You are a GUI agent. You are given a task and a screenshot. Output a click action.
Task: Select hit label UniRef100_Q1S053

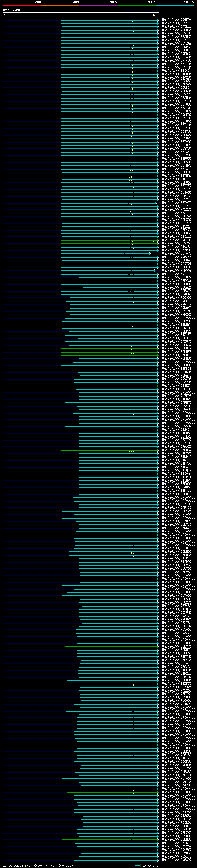point(177,193)
